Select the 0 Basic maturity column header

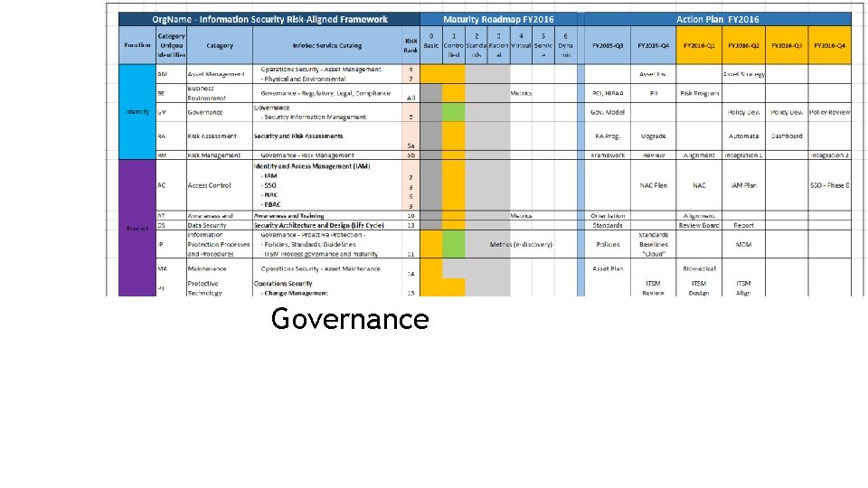coord(431,45)
